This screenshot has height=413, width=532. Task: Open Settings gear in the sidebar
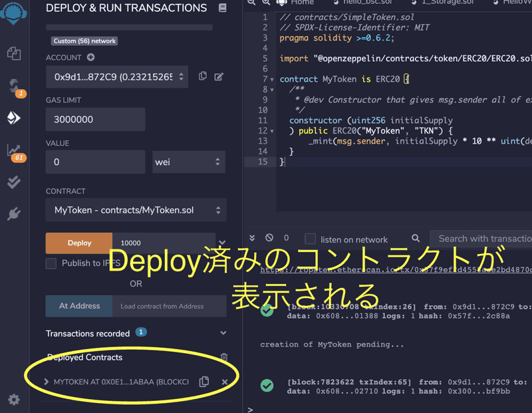14,399
